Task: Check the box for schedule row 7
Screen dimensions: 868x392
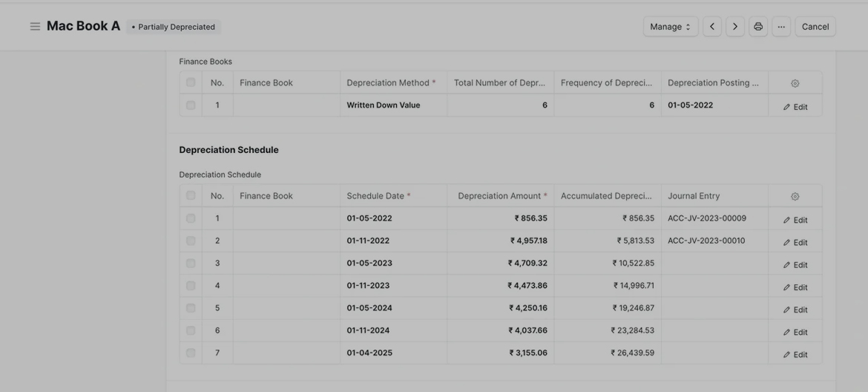Action: tap(191, 353)
